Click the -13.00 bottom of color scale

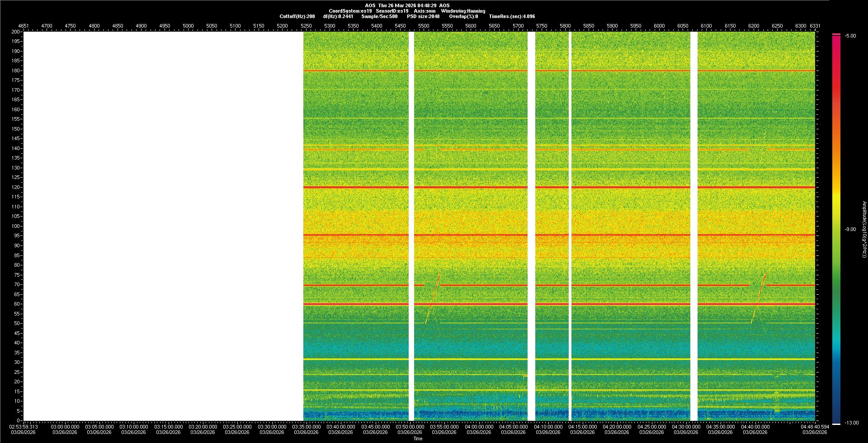click(x=851, y=423)
